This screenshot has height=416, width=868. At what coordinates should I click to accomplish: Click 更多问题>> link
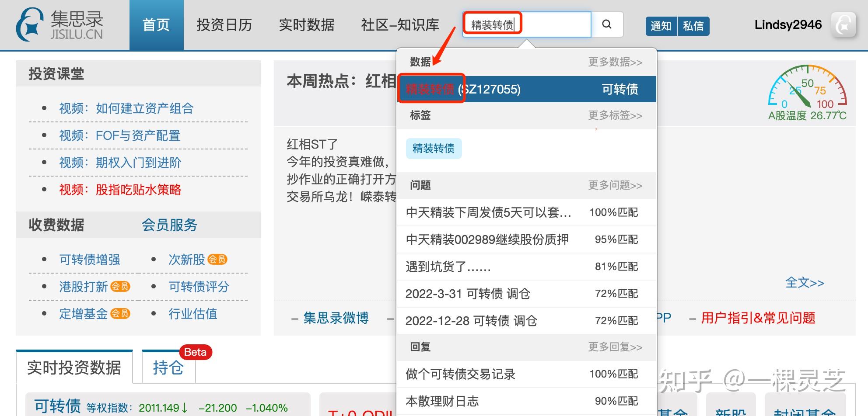(615, 185)
